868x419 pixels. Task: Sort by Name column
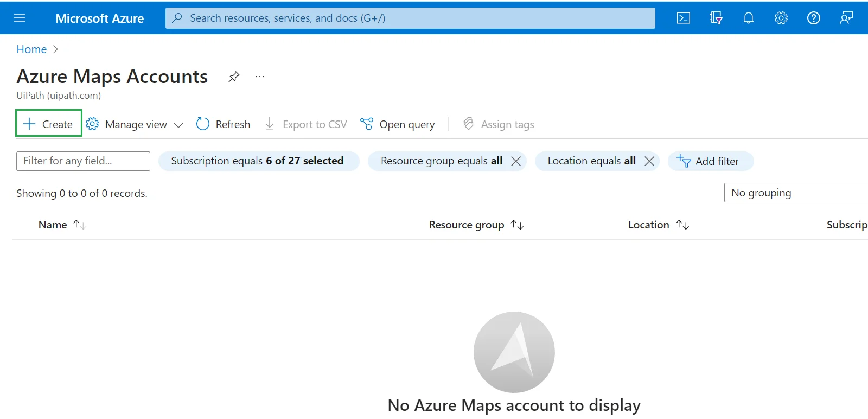click(62, 225)
